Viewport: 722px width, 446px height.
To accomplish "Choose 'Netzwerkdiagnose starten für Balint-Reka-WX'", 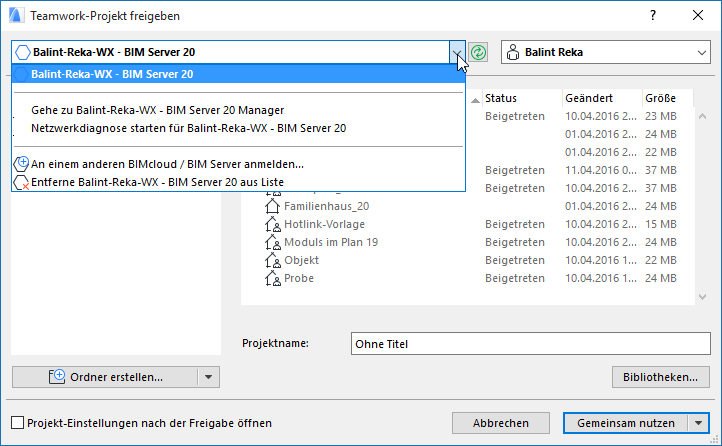I will [x=188, y=128].
